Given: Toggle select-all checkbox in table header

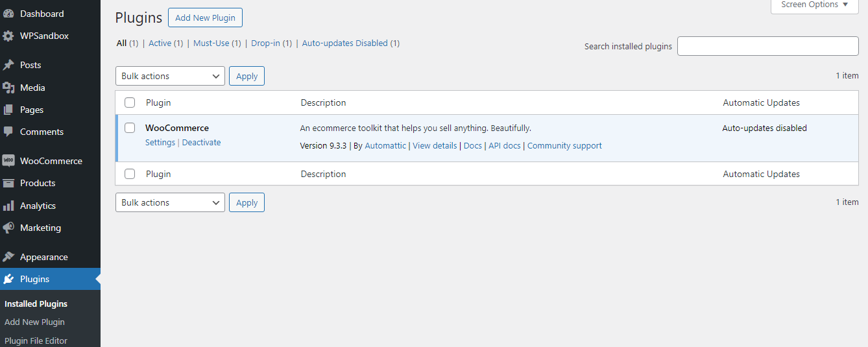Looking at the screenshot, I should 130,102.
